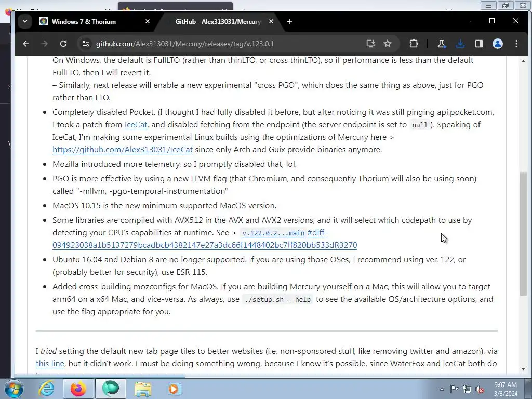Screen dimensions: 532x399
Task: Open a new tab with plus button
Action: click(x=290, y=21)
